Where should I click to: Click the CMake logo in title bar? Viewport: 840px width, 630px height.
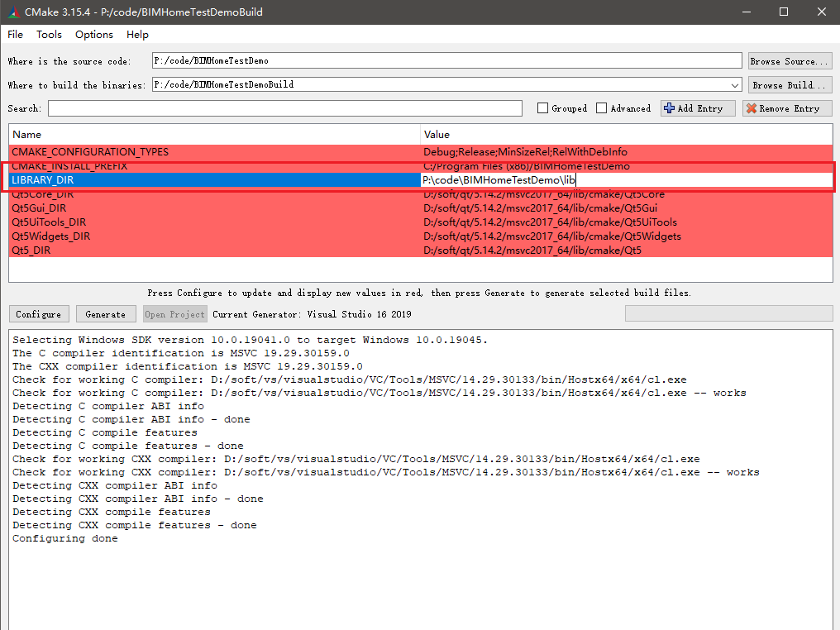pyautogui.click(x=12, y=12)
